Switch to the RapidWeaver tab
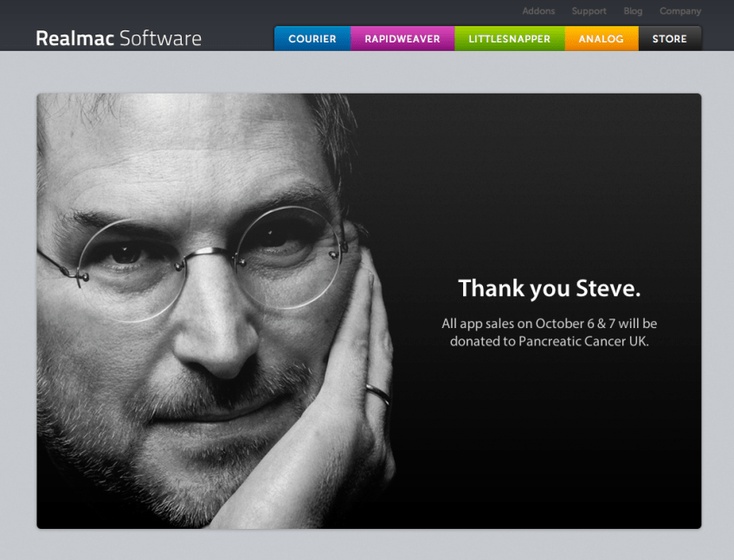Viewport: 734px width, 560px height. tap(402, 39)
